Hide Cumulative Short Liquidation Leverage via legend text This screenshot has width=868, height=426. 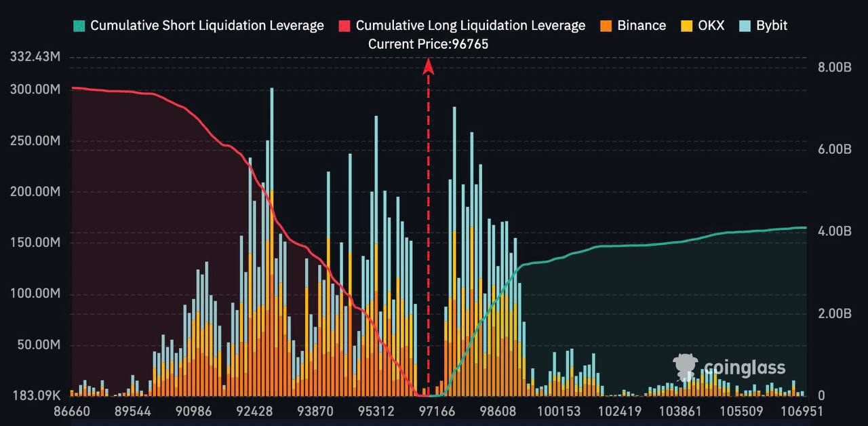click(207, 26)
